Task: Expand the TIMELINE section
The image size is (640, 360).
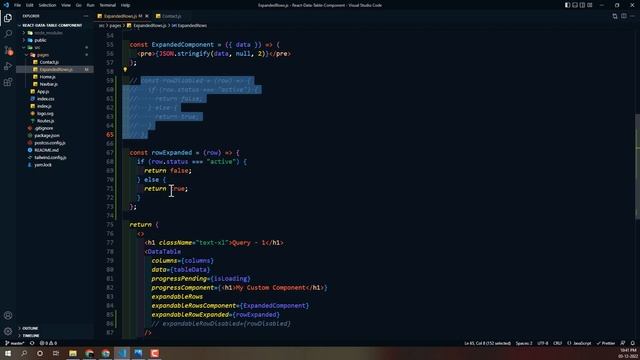Action: point(31,336)
